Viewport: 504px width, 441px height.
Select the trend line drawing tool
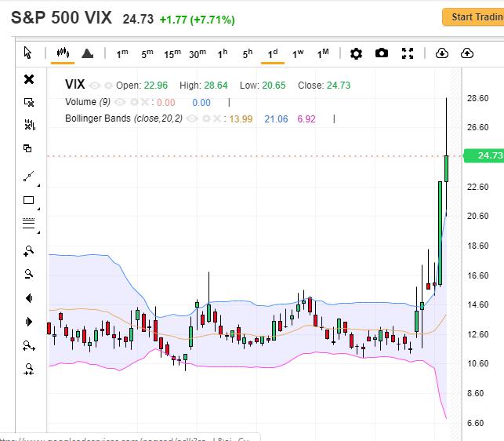pyautogui.click(x=28, y=176)
